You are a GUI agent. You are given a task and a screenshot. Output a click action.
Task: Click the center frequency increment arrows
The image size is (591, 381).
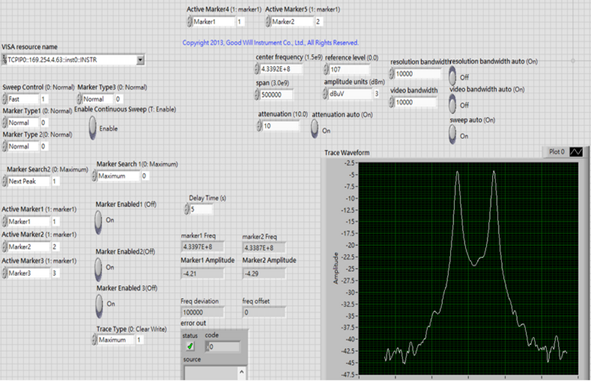click(x=258, y=69)
